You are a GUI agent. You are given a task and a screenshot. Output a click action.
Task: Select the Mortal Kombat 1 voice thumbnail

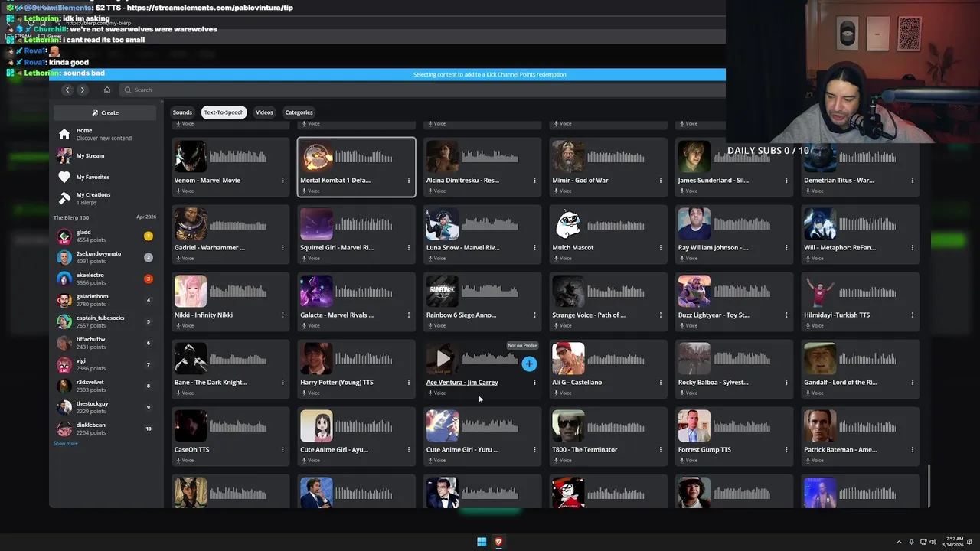316,157
